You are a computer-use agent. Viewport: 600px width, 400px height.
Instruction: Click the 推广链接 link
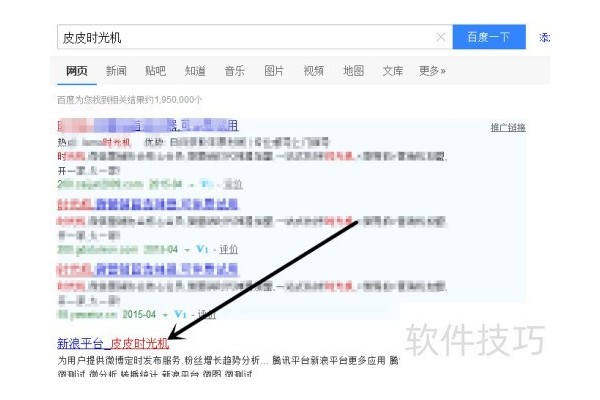[x=508, y=127]
